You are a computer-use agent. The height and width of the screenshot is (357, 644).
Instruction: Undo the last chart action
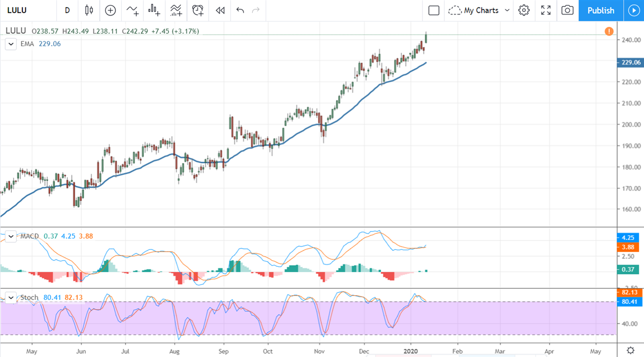(x=240, y=10)
